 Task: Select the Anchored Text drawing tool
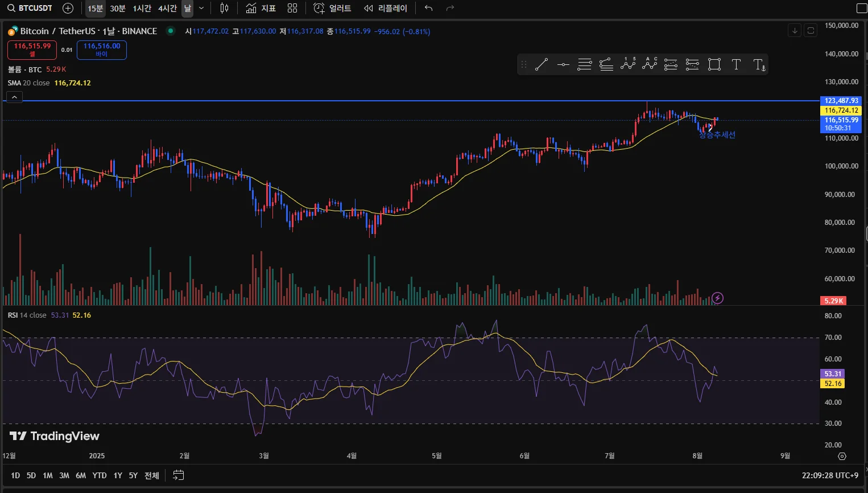point(759,65)
